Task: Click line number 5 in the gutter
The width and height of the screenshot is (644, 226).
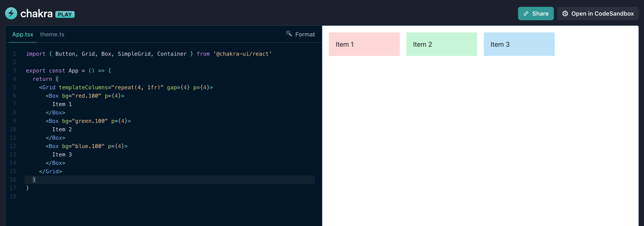Action: pos(14,87)
